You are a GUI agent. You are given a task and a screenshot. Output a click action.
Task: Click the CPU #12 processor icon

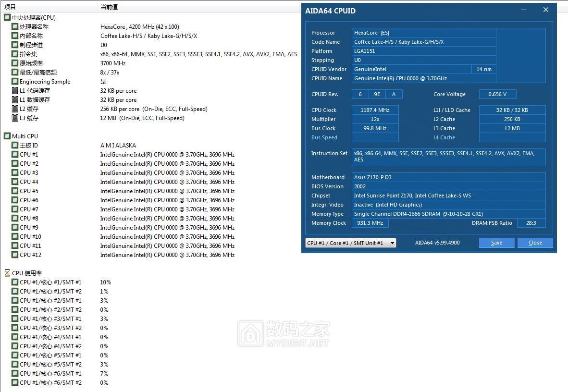(x=14, y=255)
